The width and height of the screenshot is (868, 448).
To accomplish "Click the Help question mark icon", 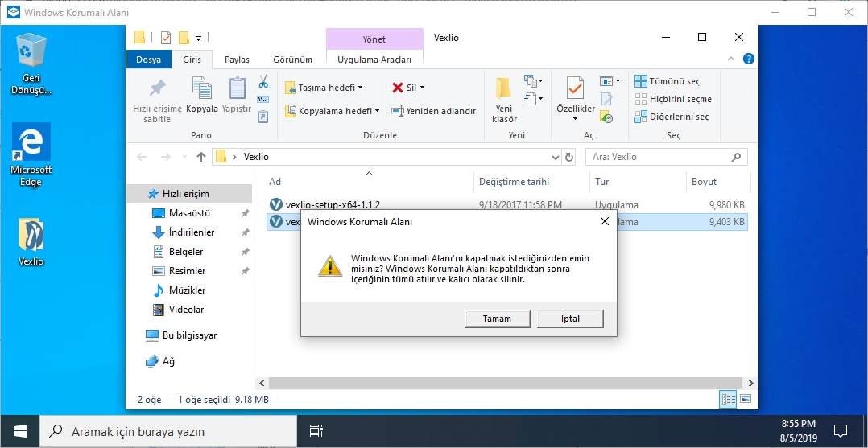I will click(749, 59).
